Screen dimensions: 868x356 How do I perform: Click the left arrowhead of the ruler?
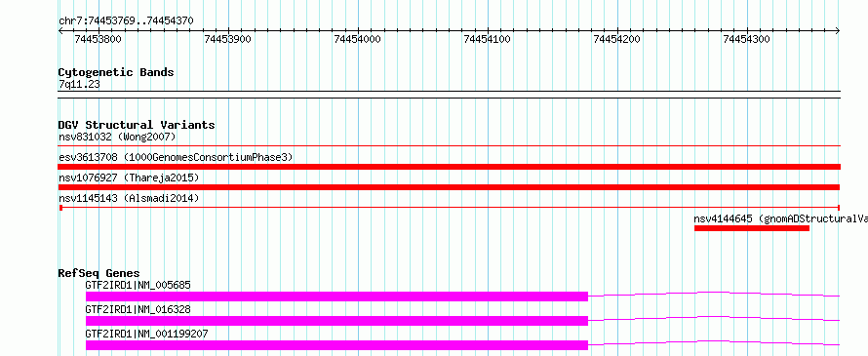tap(60, 31)
